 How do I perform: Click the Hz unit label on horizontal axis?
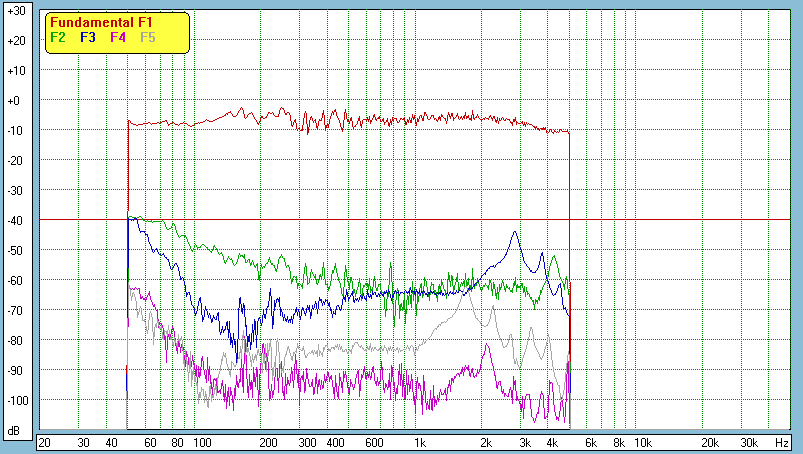pyautogui.click(x=781, y=442)
